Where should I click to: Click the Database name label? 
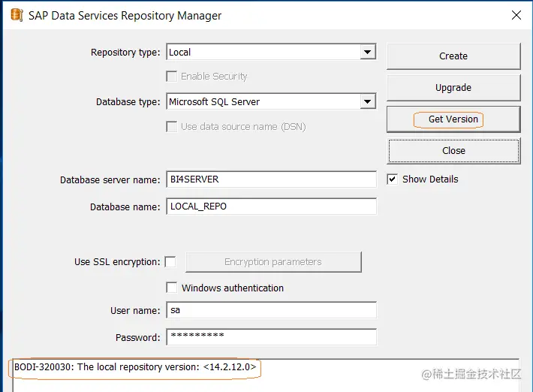click(x=125, y=207)
